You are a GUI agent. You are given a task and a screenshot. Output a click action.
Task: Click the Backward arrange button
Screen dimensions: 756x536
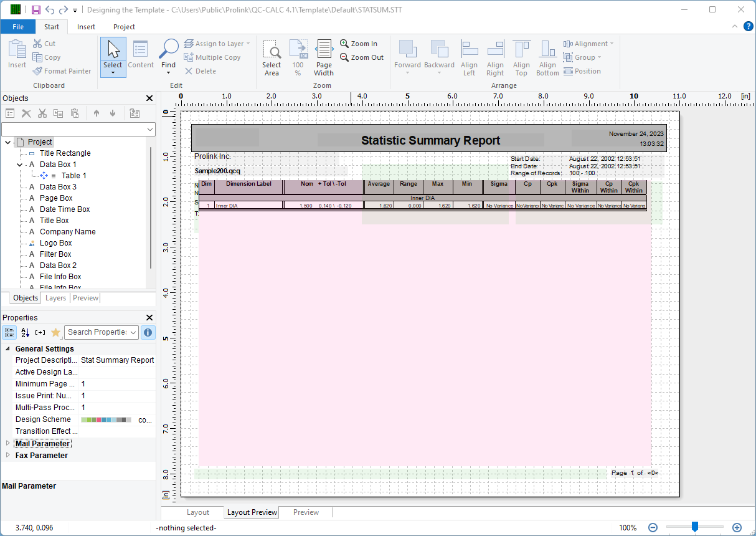pyautogui.click(x=439, y=57)
